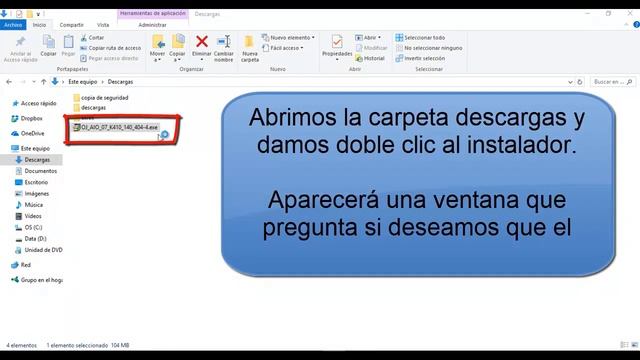Open Música in navigation pane
The image size is (640, 360).
(29, 205)
